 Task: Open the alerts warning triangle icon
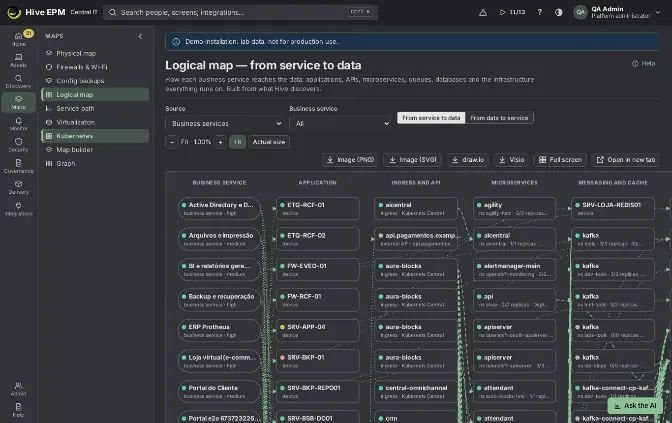coord(483,12)
